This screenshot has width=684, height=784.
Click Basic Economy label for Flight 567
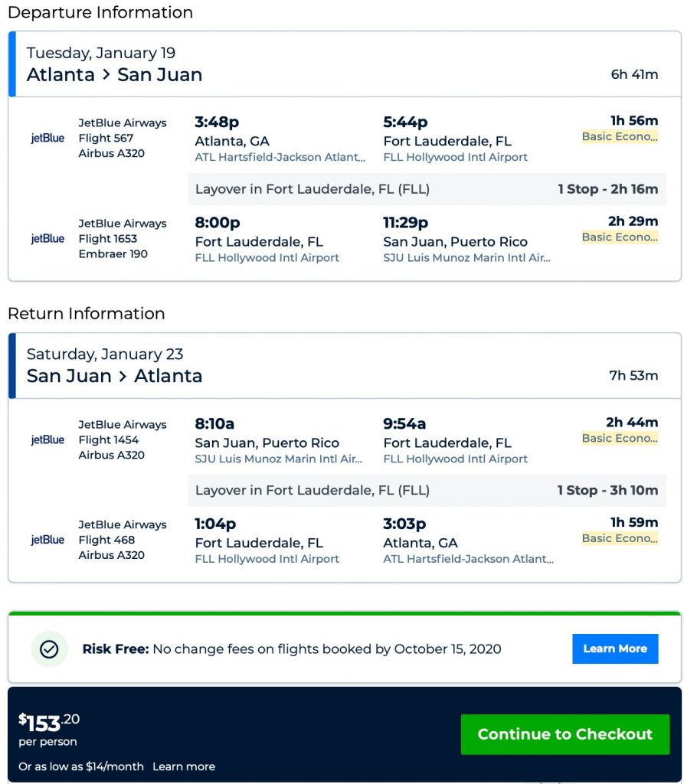tap(620, 137)
